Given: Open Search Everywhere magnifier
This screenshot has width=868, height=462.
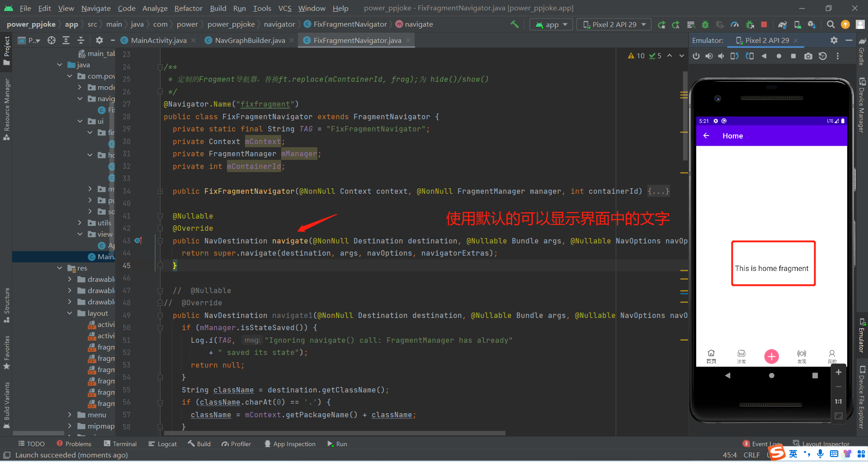Looking at the screenshot, I should [830, 24].
